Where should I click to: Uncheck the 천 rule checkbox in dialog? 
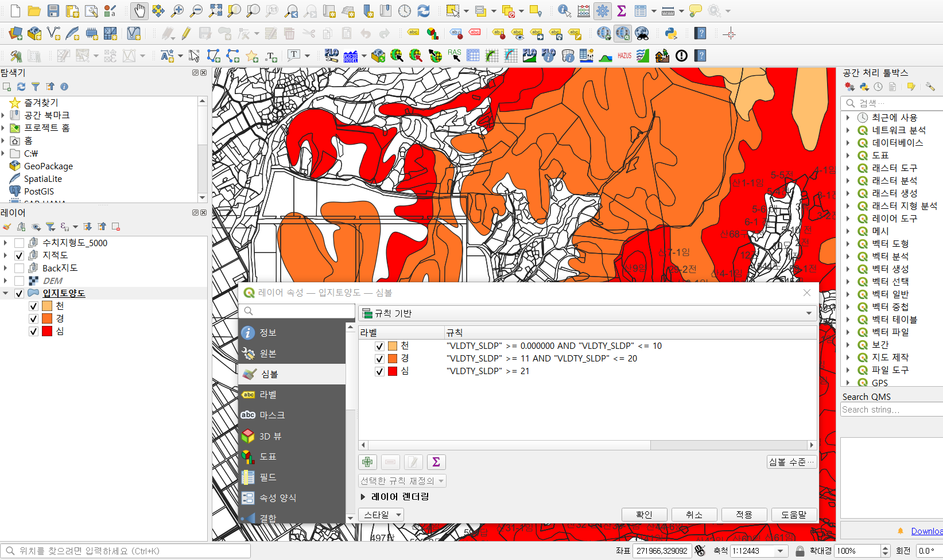(379, 346)
